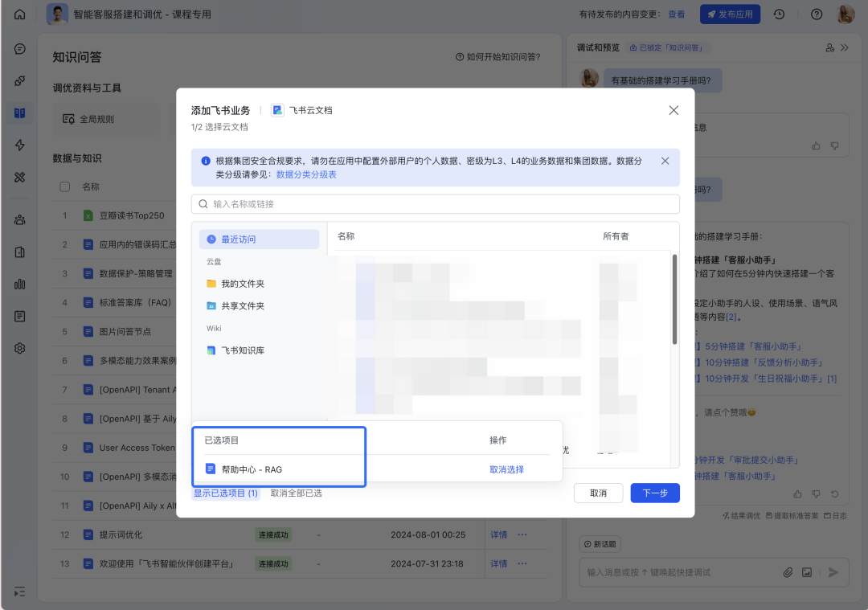Open the tools cross sidebar icon
This screenshot has height=610, width=868.
(x=20, y=177)
